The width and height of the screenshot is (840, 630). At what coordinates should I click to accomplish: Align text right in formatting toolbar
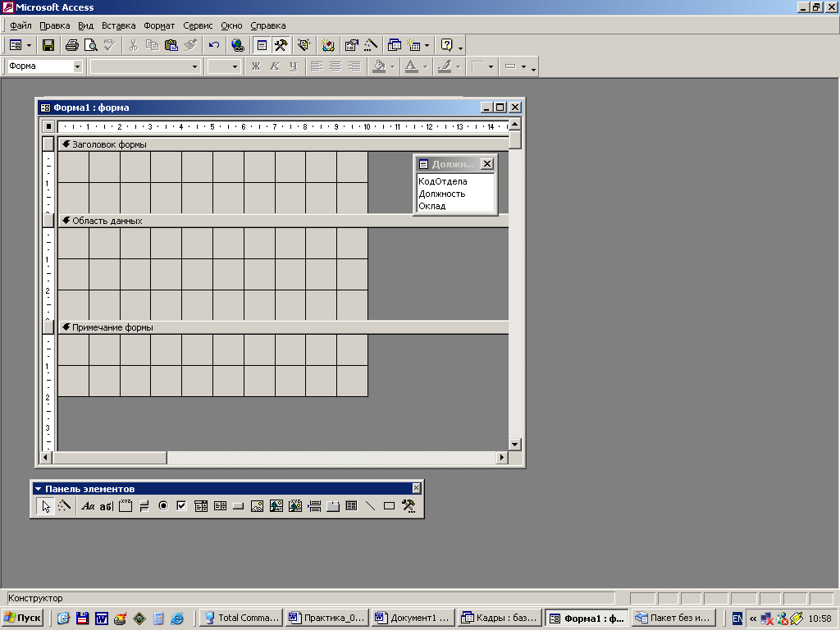point(354,66)
